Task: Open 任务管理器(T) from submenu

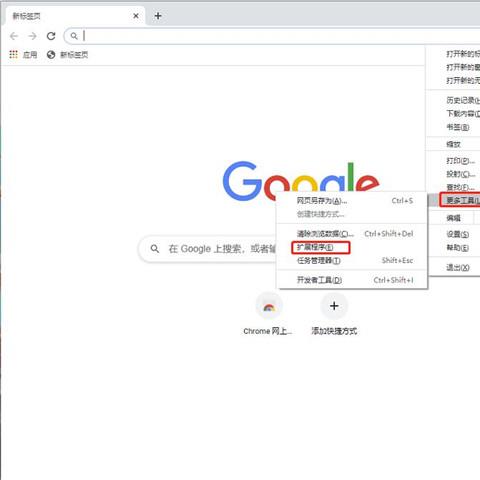Action: (353, 260)
